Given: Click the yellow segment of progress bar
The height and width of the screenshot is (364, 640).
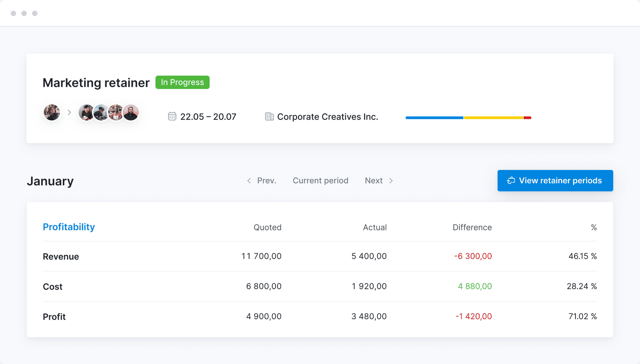Looking at the screenshot, I should (x=494, y=118).
